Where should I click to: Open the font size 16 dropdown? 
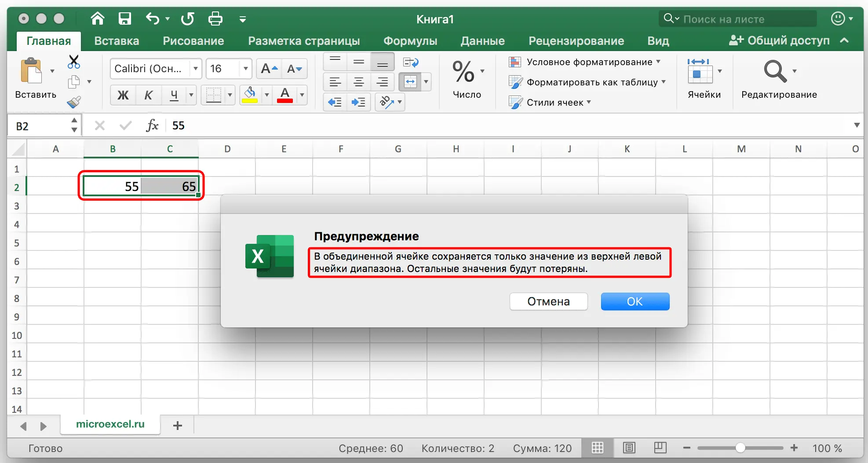246,69
